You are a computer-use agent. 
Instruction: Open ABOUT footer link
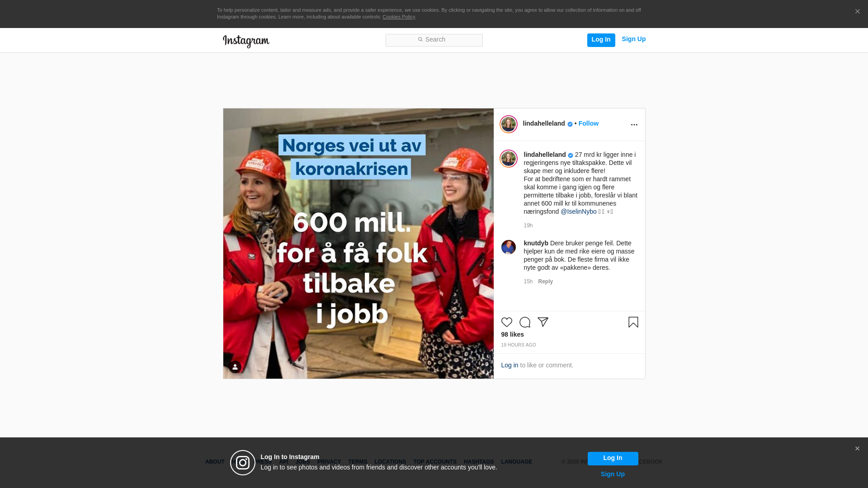coord(215,462)
